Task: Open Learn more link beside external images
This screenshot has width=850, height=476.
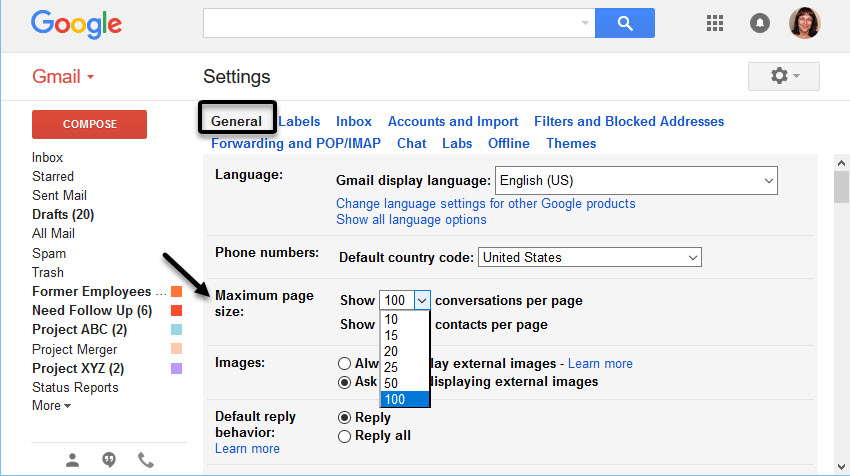Action: coord(600,363)
